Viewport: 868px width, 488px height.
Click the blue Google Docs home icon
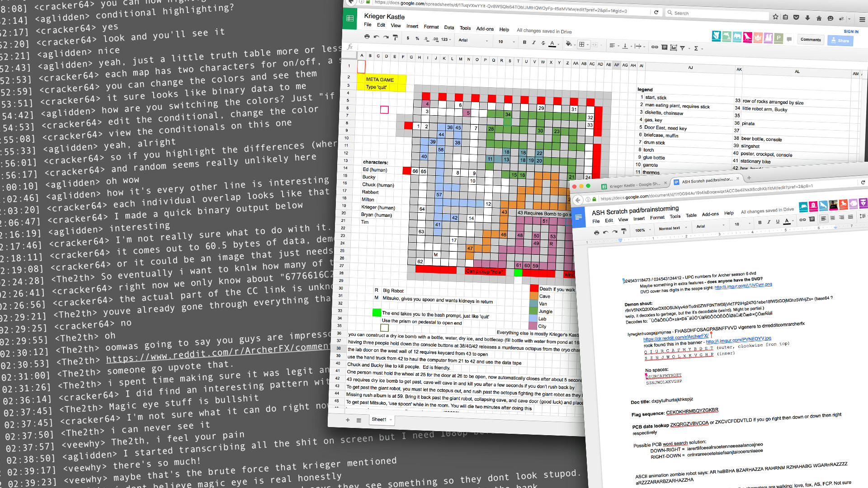point(578,217)
